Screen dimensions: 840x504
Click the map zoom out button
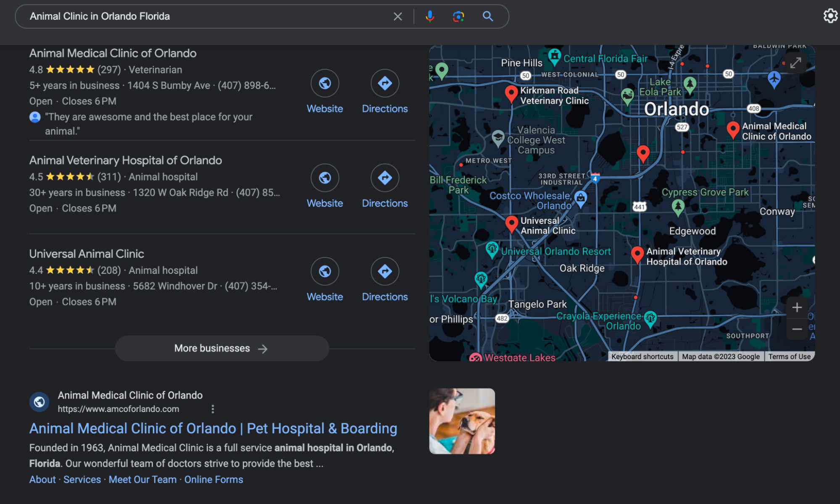tap(797, 329)
